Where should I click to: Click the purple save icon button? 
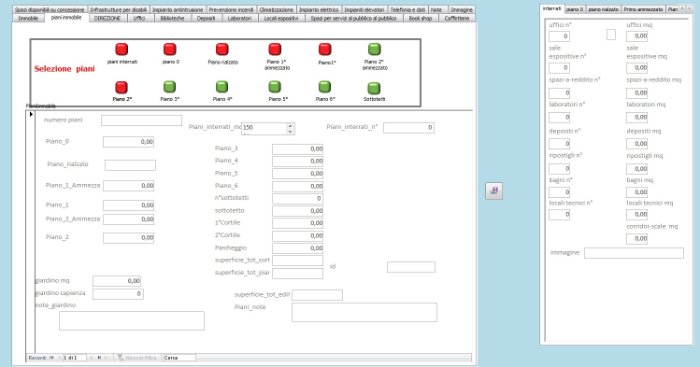tap(494, 191)
